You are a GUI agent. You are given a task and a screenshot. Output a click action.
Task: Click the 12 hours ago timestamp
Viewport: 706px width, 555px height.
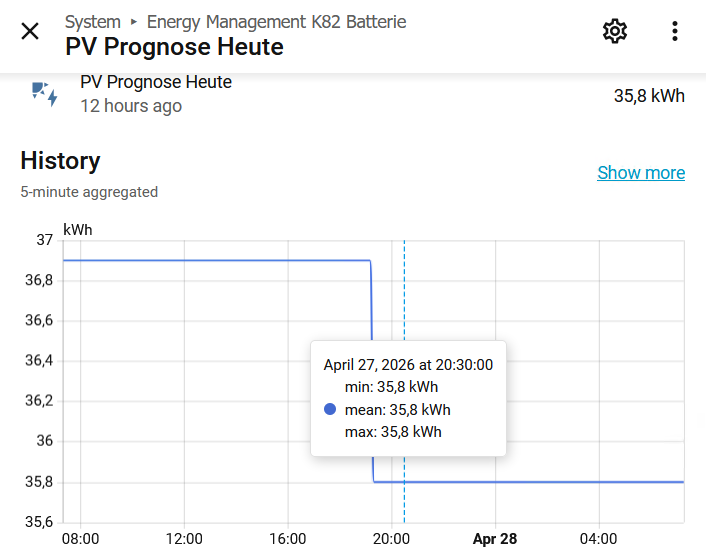[131, 106]
